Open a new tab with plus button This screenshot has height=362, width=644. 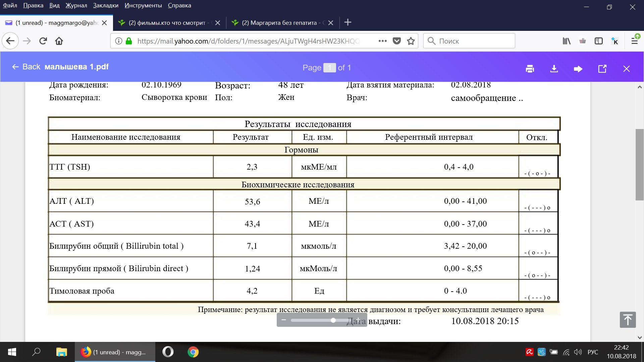click(348, 22)
